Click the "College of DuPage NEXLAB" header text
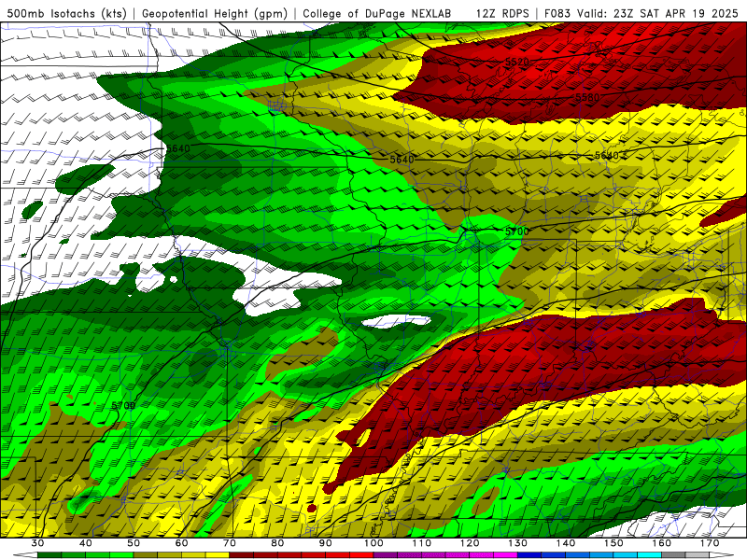Image resolution: width=747 pixels, height=560 pixels. (377, 14)
